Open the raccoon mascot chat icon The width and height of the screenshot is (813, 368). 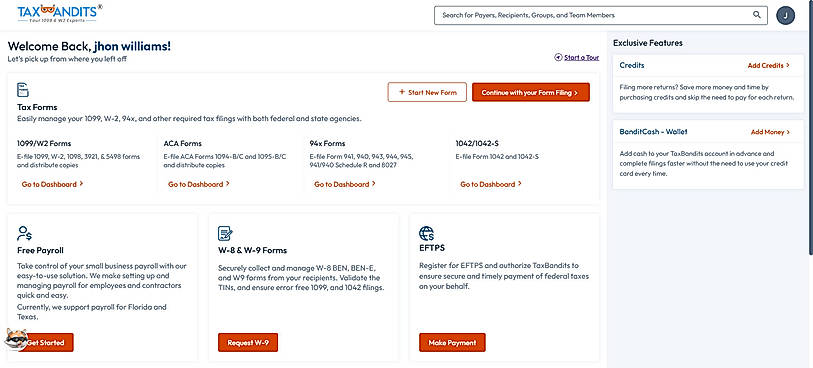(x=16, y=339)
